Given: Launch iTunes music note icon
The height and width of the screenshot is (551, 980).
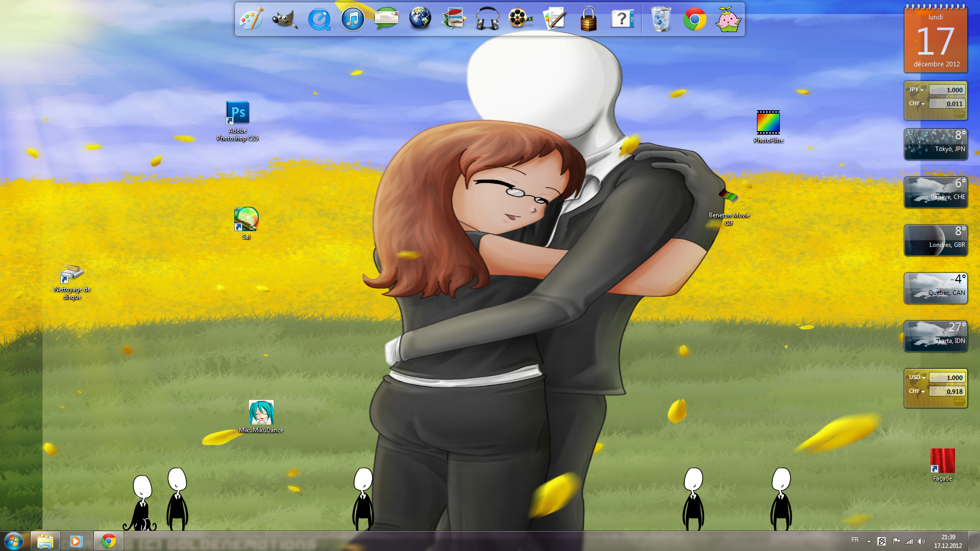Looking at the screenshot, I should coord(353,19).
